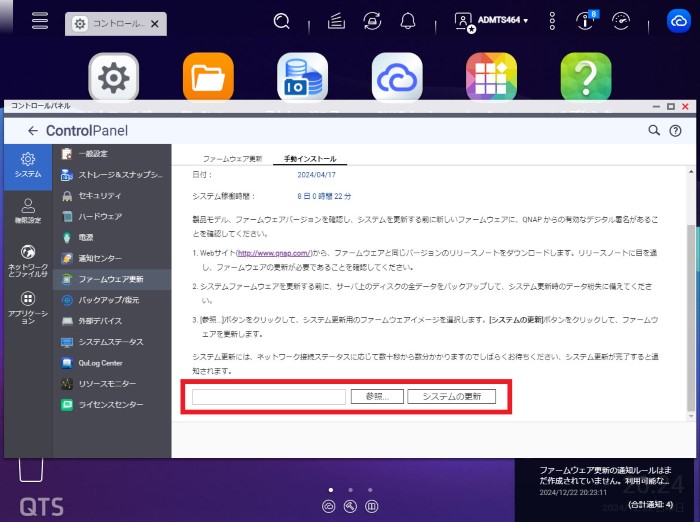Open the green Help Center icon
The image size is (700, 522).
pyautogui.click(x=586, y=77)
